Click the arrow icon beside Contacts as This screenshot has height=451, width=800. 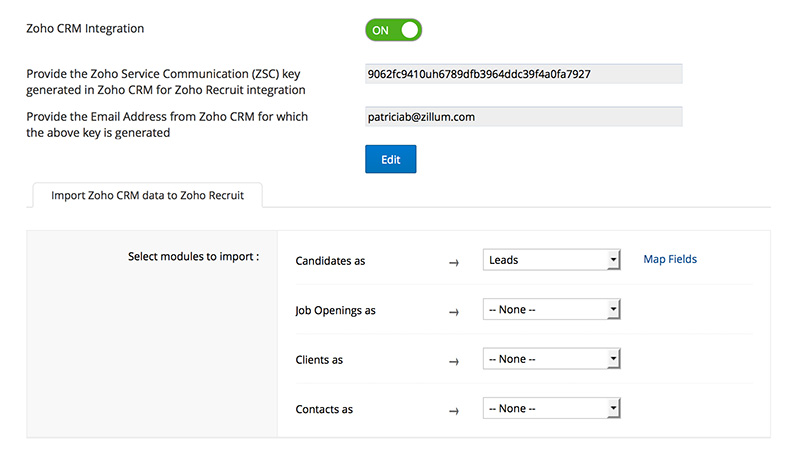click(x=454, y=410)
